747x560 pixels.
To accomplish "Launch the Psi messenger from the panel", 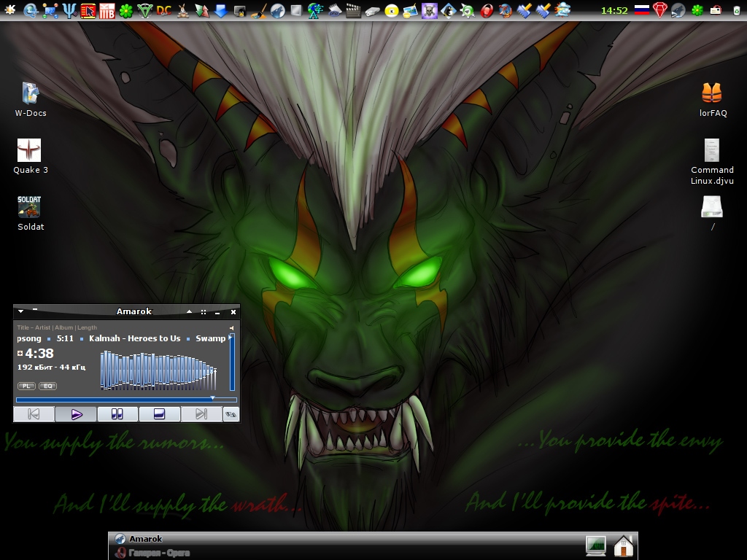I will (x=69, y=10).
